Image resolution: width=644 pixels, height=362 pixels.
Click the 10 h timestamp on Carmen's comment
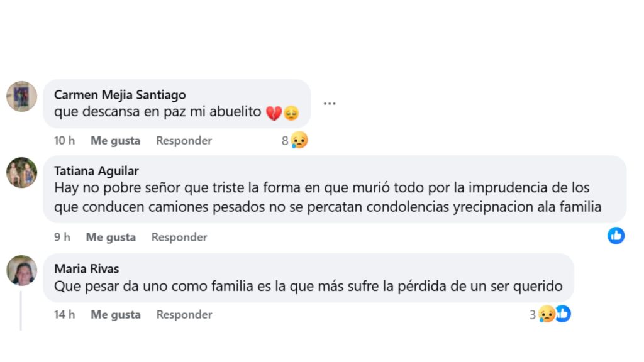64,140
